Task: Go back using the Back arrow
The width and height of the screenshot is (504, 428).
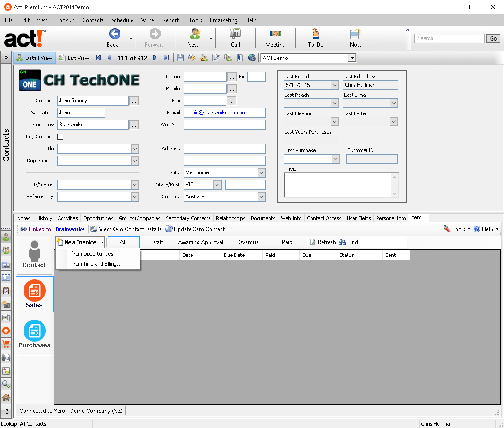Action: (x=114, y=34)
